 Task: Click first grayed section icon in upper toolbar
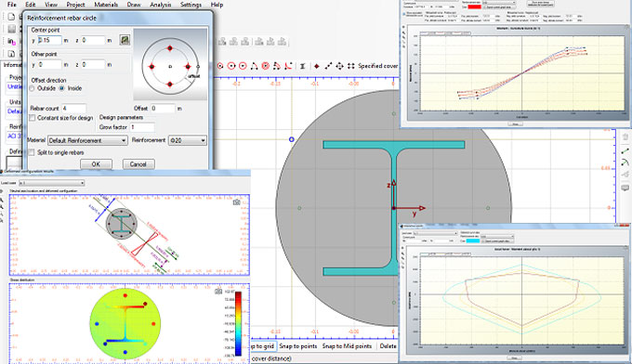222,42
